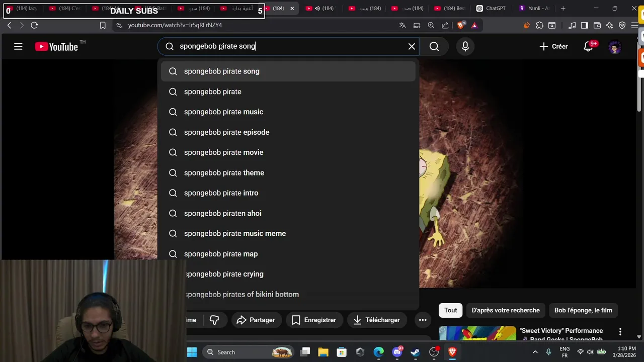The height and width of the screenshot is (362, 644).
Task: Bookmark this page
Action: (103, 25)
